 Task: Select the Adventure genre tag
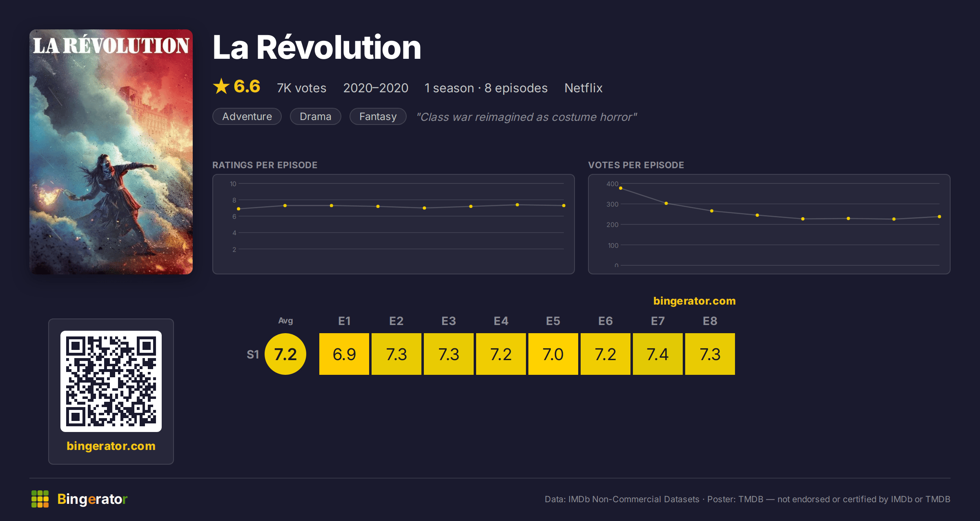247,116
